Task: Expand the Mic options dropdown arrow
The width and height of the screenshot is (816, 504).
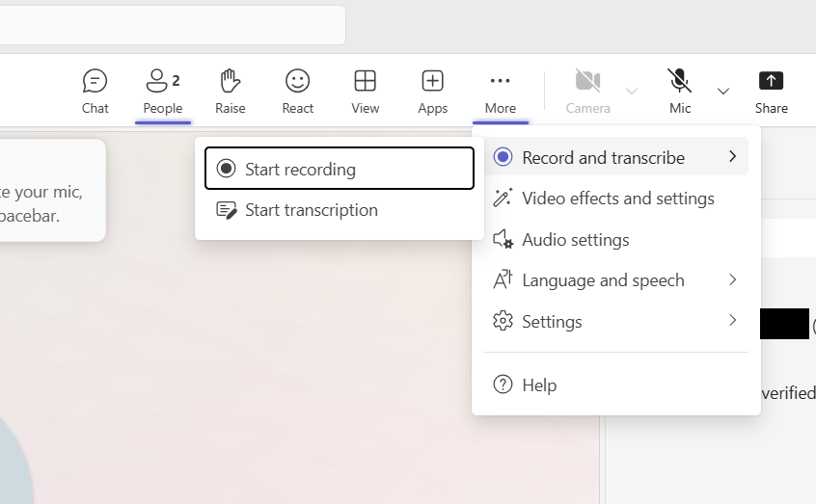Action: [x=723, y=92]
